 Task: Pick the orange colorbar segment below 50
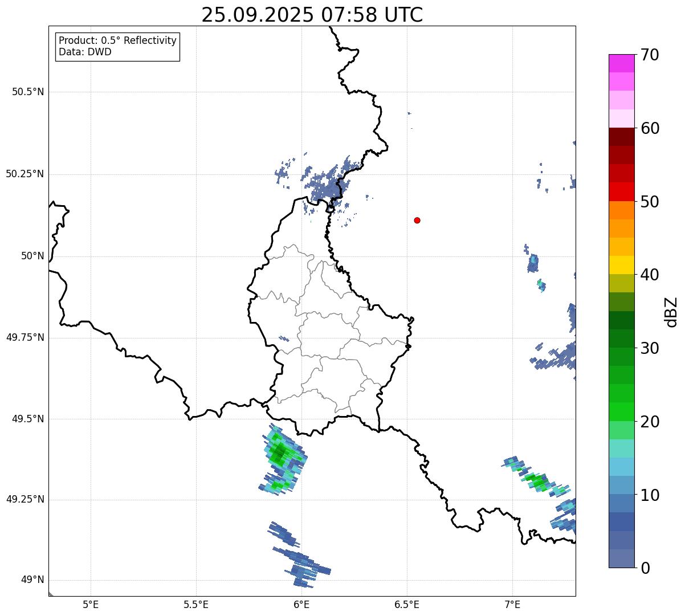pos(621,210)
